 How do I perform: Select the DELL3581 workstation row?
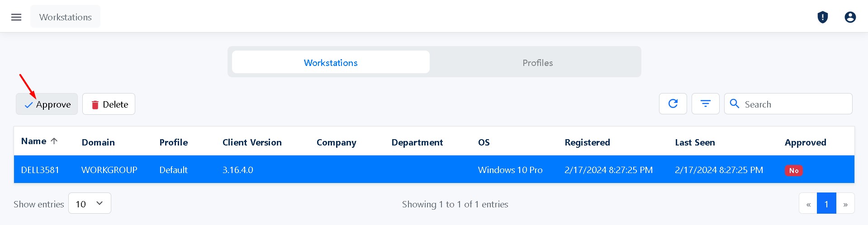tap(40, 170)
